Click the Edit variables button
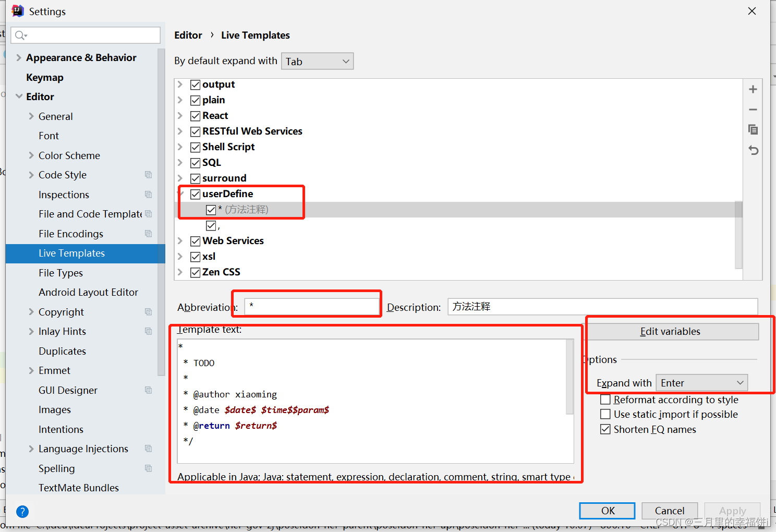 pyautogui.click(x=672, y=332)
